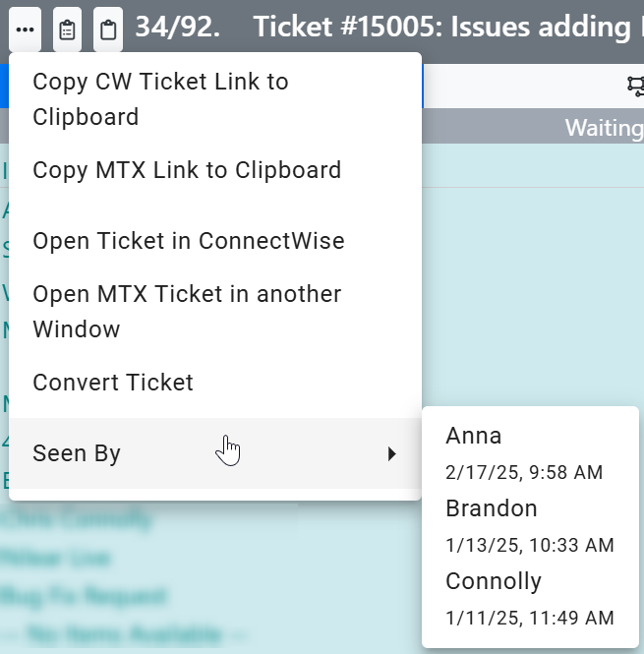Select Open Ticket in ConnectWise
The height and width of the screenshot is (654, 644).
click(189, 241)
